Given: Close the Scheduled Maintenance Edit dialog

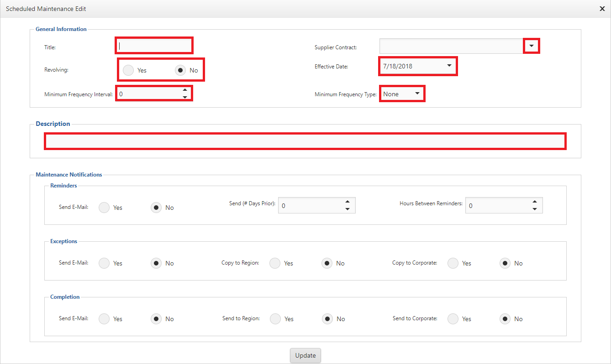Looking at the screenshot, I should click(602, 9).
